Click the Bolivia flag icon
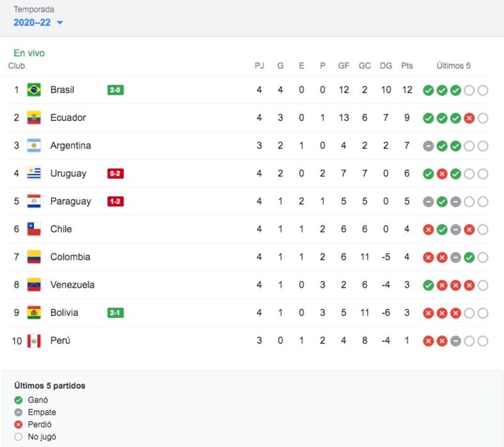504x447 pixels. pyautogui.click(x=34, y=313)
